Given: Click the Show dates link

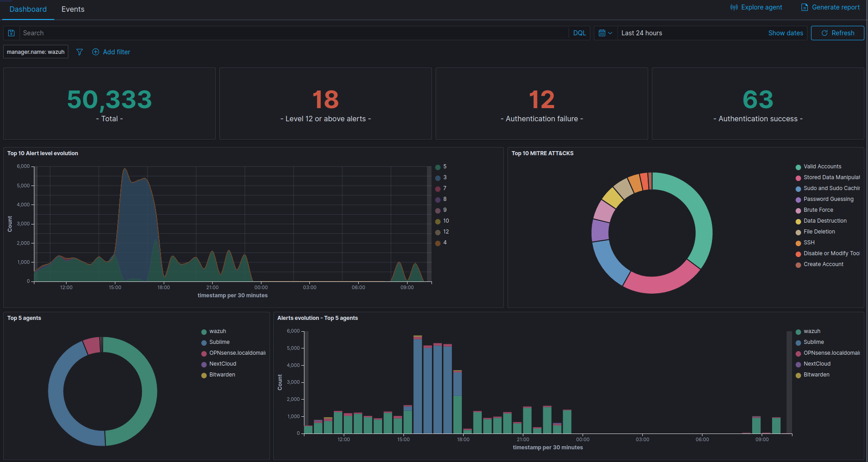Looking at the screenshot, I should click(785, 33).
